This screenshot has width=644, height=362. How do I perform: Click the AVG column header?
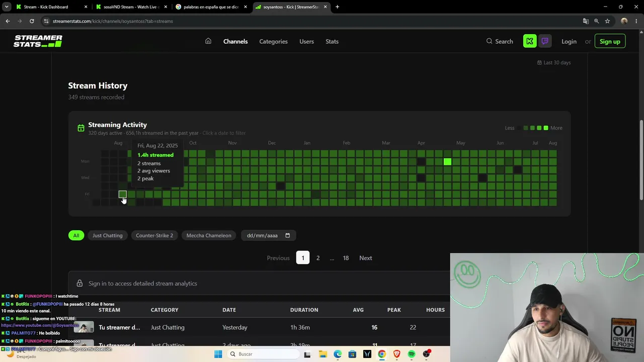click(x=358, y=310)
